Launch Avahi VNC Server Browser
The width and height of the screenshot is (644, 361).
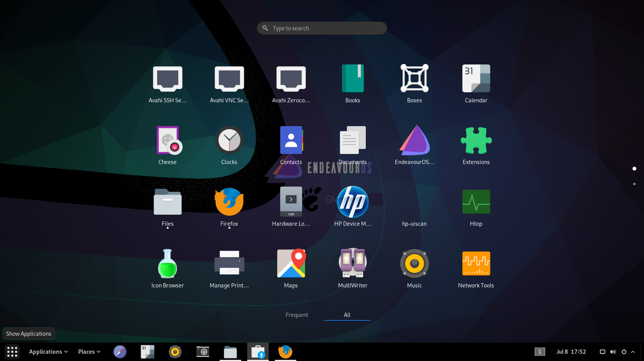[229, 84]
